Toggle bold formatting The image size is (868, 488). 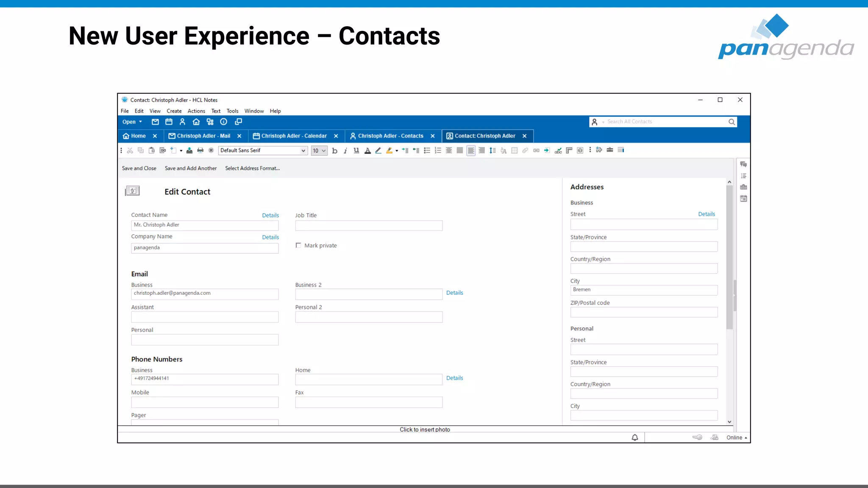tap(335, 151)
